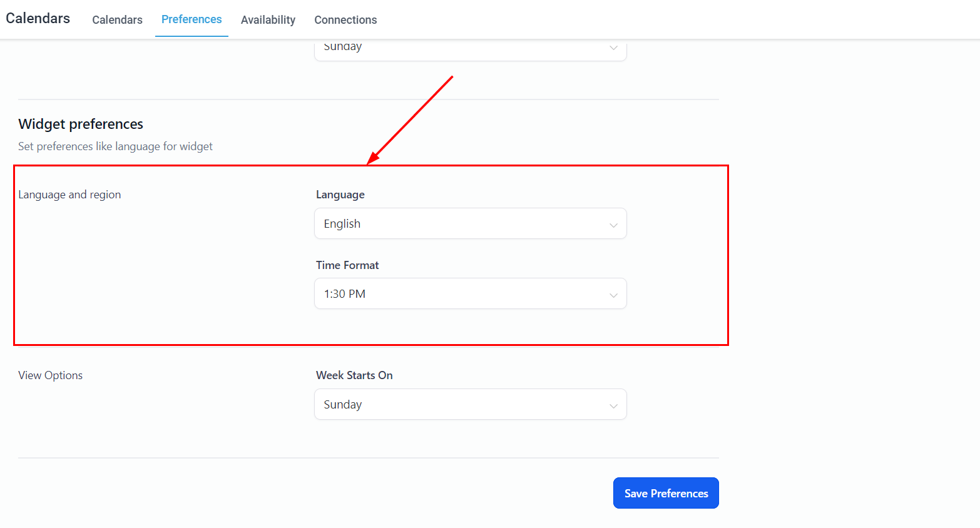Click the Week Starts On field label

(x=354, y=375)
